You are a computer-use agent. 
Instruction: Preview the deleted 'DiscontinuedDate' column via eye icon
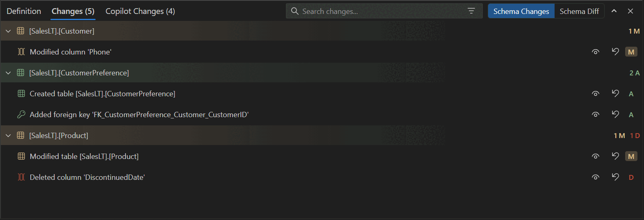tap(596, 177)
